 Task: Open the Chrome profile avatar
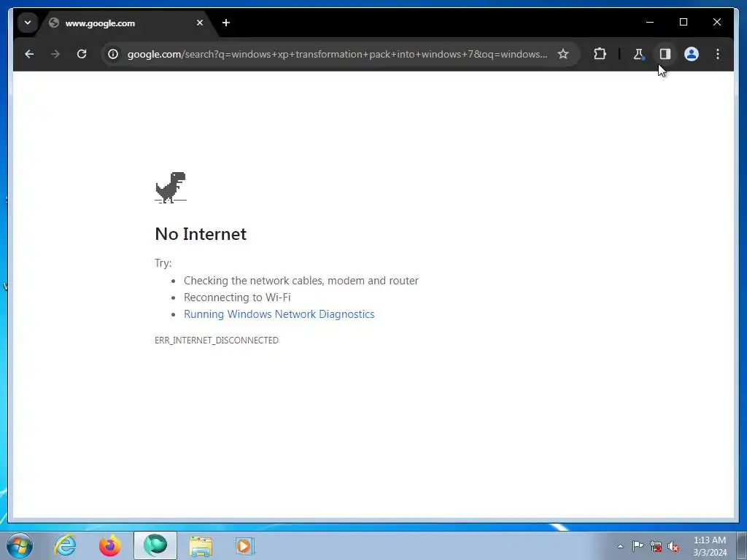pos(692,54)
